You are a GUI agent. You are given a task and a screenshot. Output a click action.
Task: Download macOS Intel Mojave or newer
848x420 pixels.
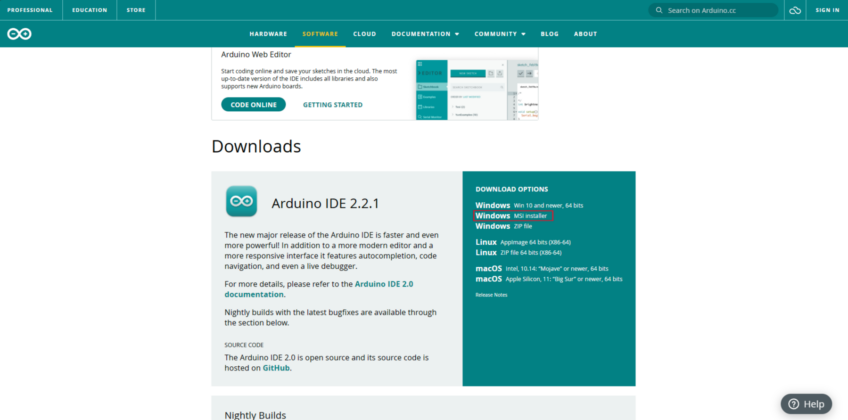coord(542,269)
